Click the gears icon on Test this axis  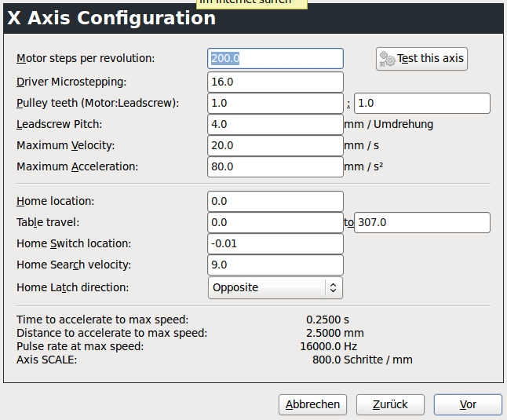(387, 59)
